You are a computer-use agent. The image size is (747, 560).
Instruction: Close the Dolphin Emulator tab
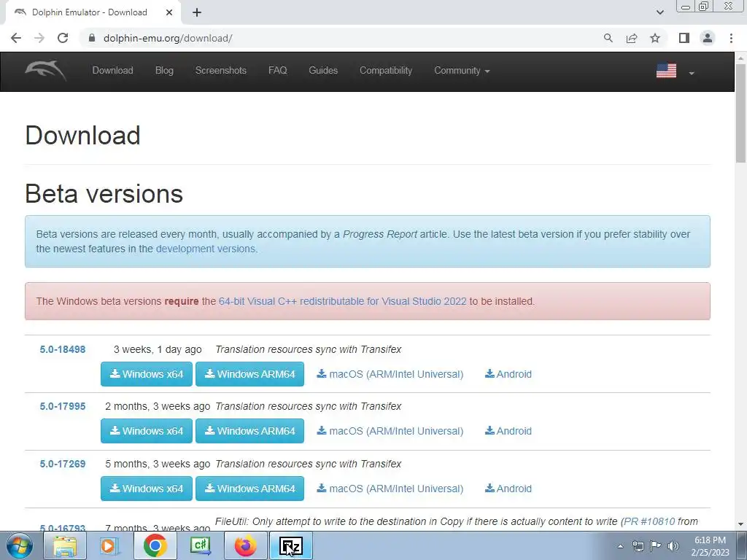pos(169,12)
